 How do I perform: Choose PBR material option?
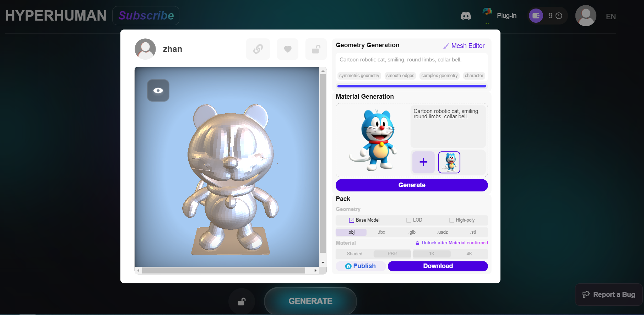392,254
